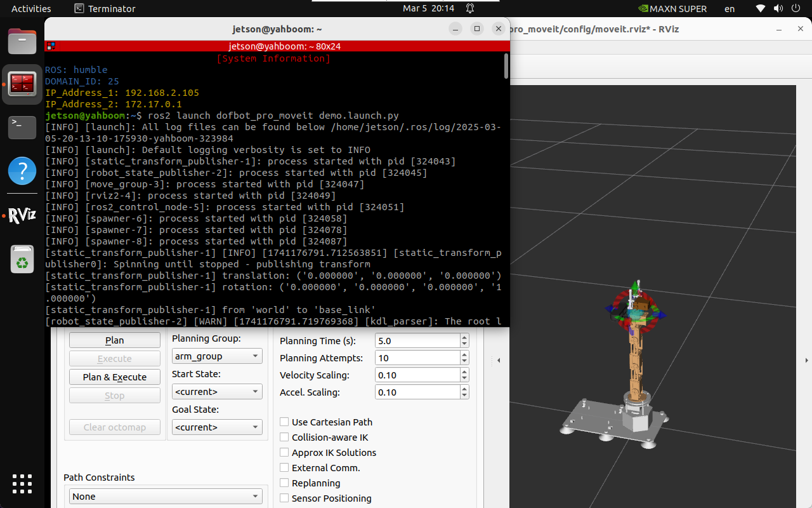Maximize the Terminator window
This screenshot has height=508, width=812.
click(477, 29)
